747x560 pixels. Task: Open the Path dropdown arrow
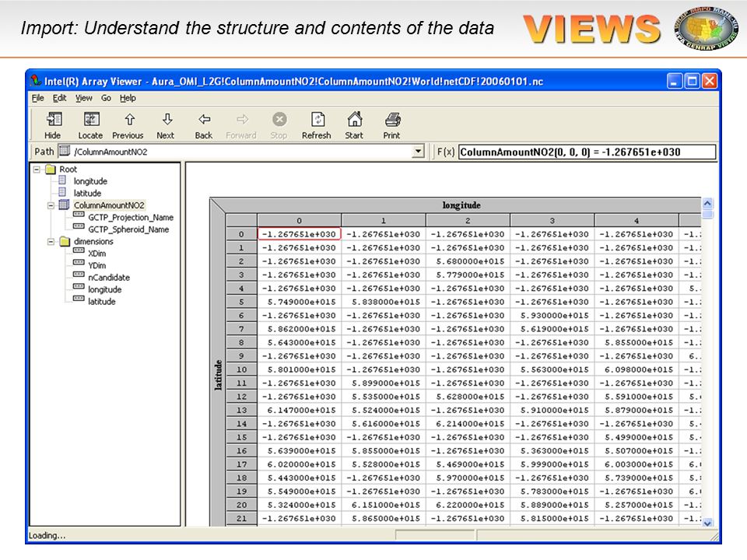(x=418, y=152)
